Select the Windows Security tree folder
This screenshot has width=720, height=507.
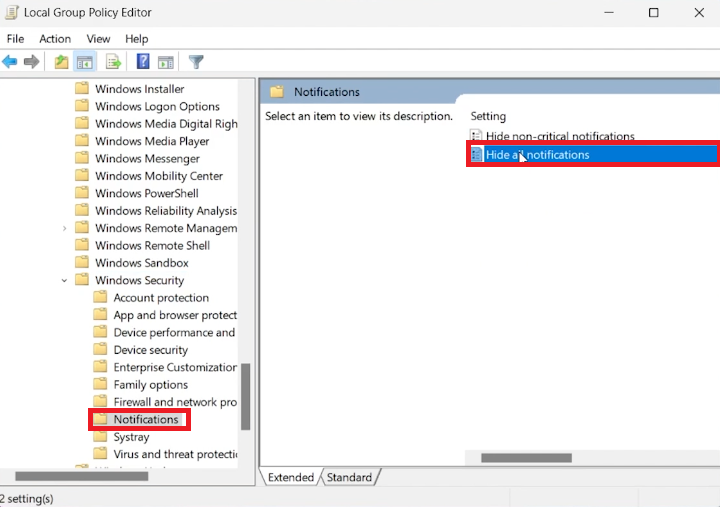140,280
